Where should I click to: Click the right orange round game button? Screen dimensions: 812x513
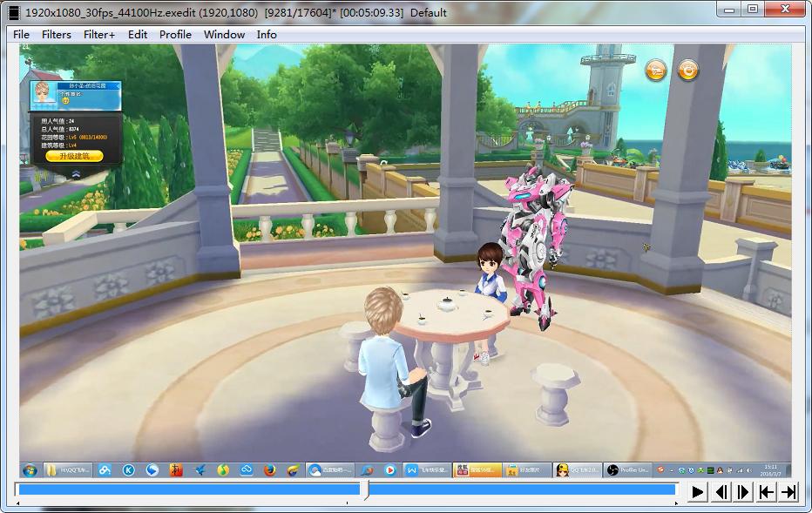(x=688, y=70)
